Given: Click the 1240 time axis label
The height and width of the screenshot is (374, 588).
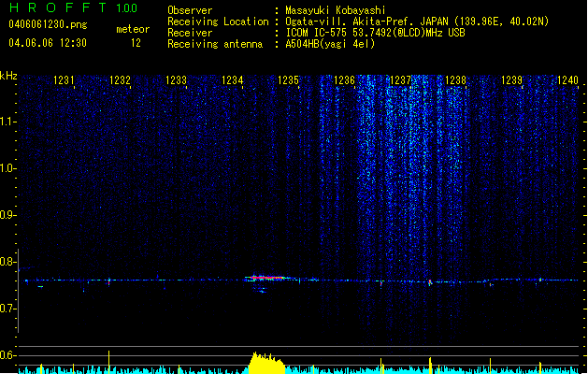Looking at the screenshot, I should [567, 79].
